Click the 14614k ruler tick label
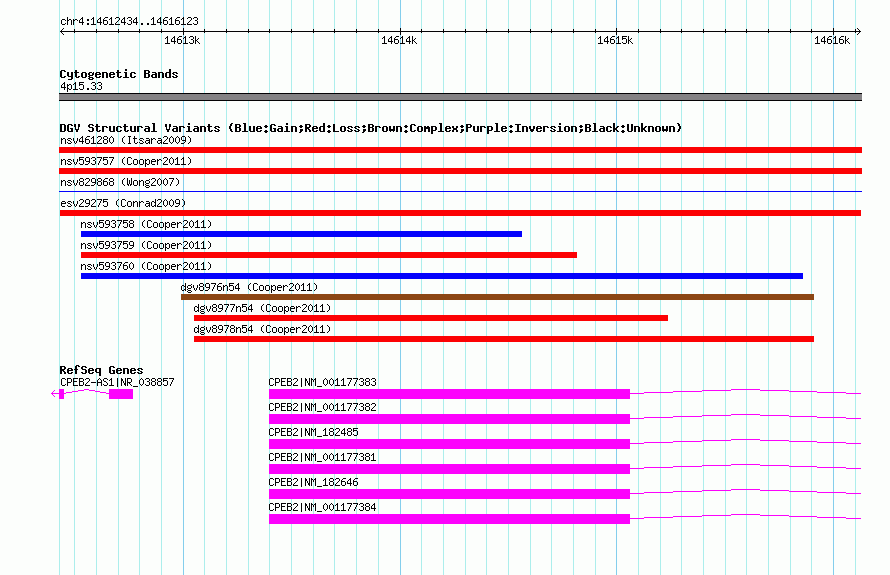Image resolution: width=890 pixels, height=575 pixels. pos(399,40)
